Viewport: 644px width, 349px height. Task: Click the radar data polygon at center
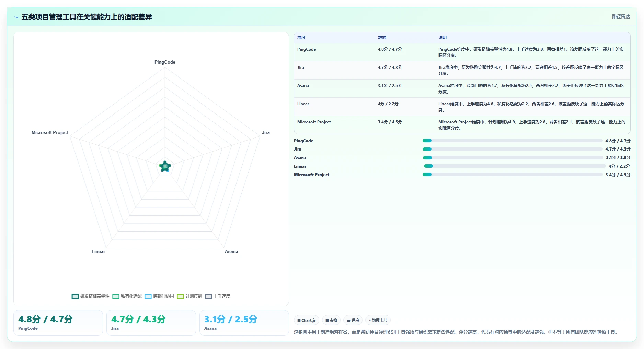pos(165,167)
